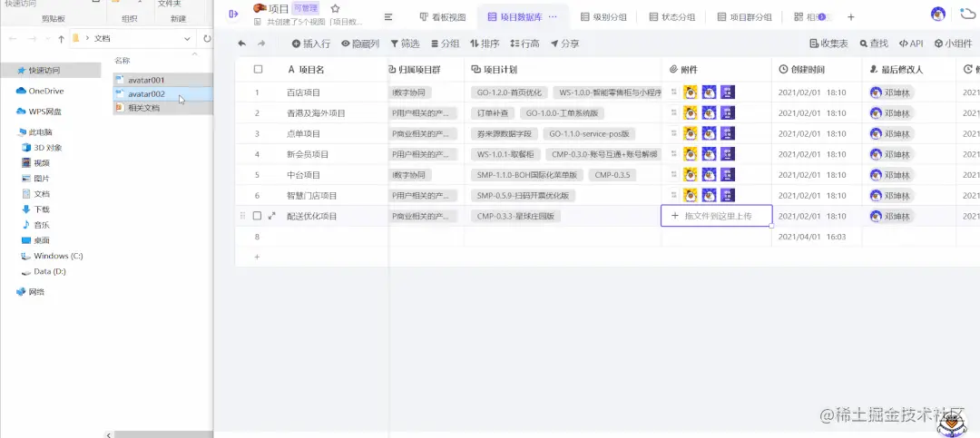Expand the 配送优化项目 record with arrow icon
The height and width of the screenshot is (438, 980).
tap(272, 216)
